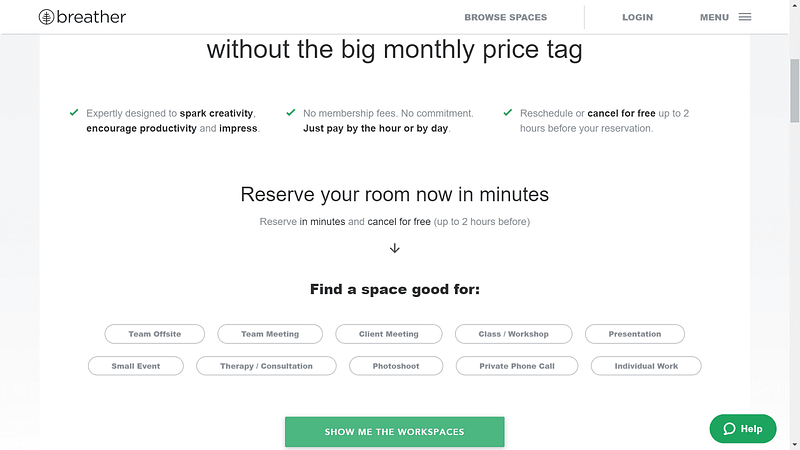Choose Therapy / Consultation option
Viewport: 800px width, 450px height.
[266, 366]
